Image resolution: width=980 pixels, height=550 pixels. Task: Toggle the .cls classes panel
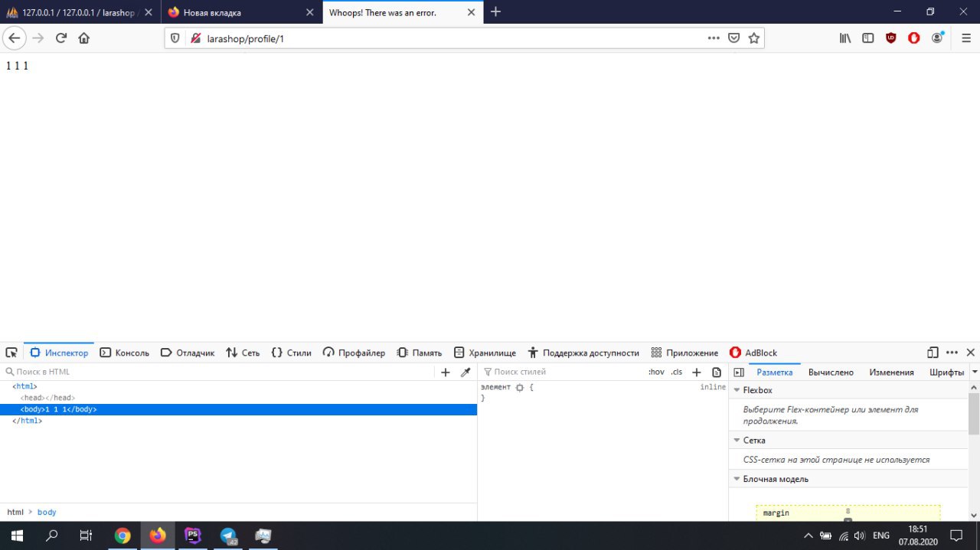coord(676,372)
